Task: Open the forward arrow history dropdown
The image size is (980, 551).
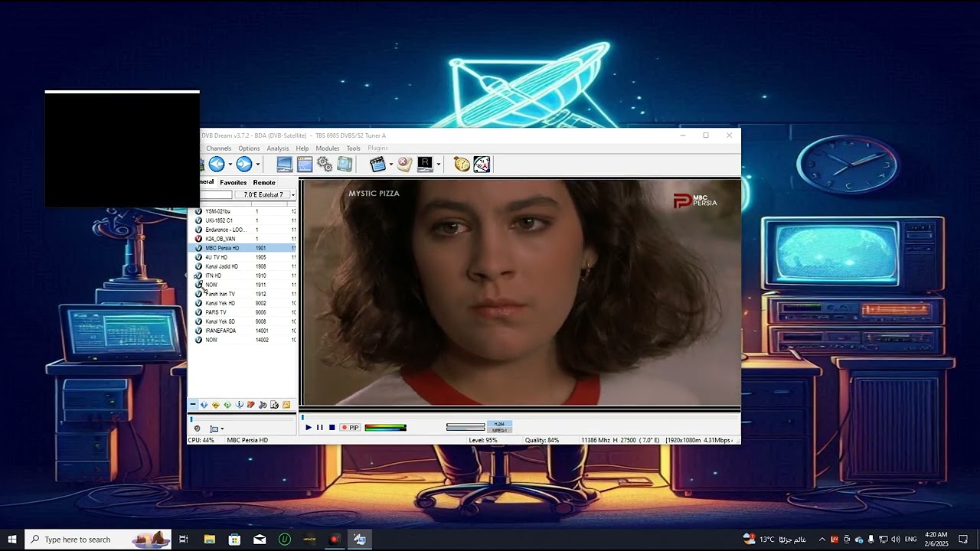Action: point(257,165)
